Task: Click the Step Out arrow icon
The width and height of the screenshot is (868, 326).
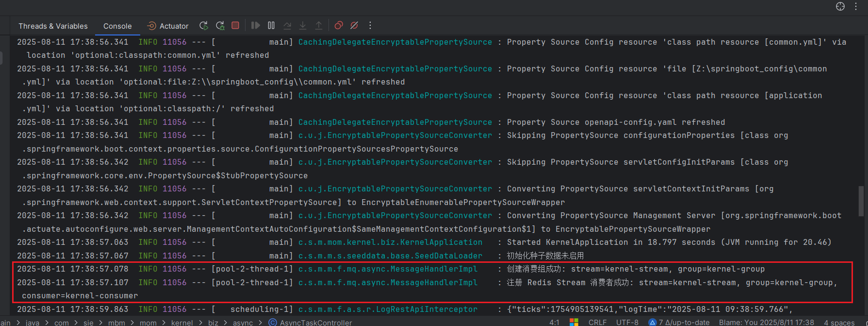Action: (319, 25)
